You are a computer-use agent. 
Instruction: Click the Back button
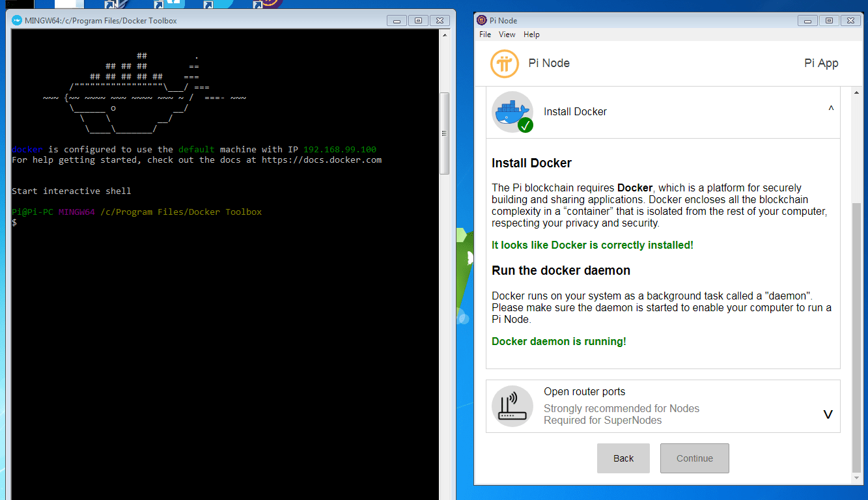[623, 458]
